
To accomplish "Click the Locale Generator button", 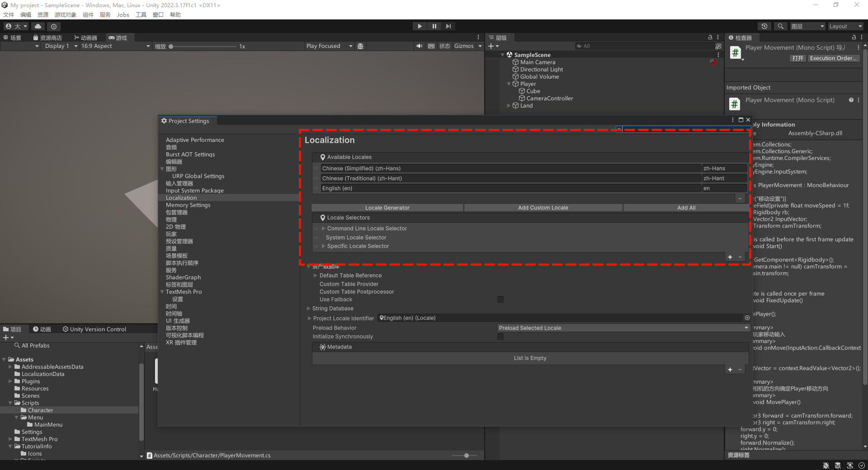I will (x=387, y=208).
